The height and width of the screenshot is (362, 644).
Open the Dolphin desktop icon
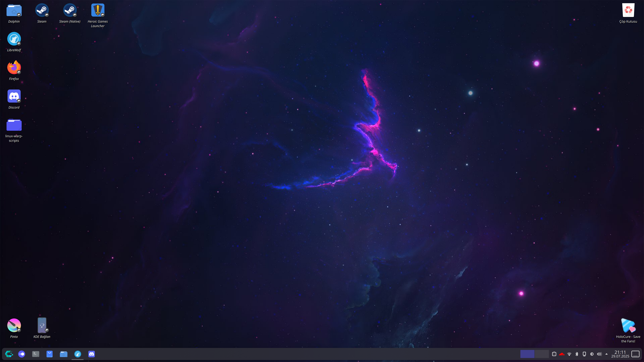pyautogui.click(x=14, y=13)
